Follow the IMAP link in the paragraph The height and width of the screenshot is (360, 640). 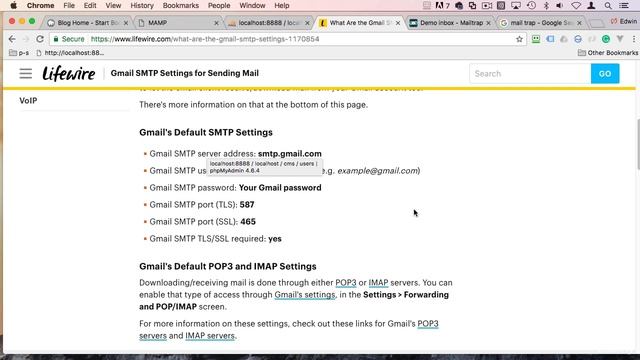click(378, 282)
